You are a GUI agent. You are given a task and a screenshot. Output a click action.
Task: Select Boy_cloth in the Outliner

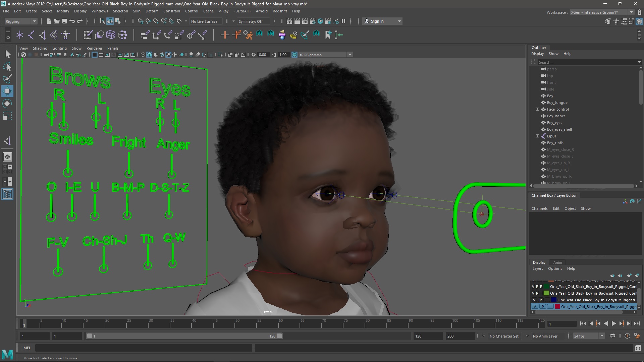coord(555,143)
